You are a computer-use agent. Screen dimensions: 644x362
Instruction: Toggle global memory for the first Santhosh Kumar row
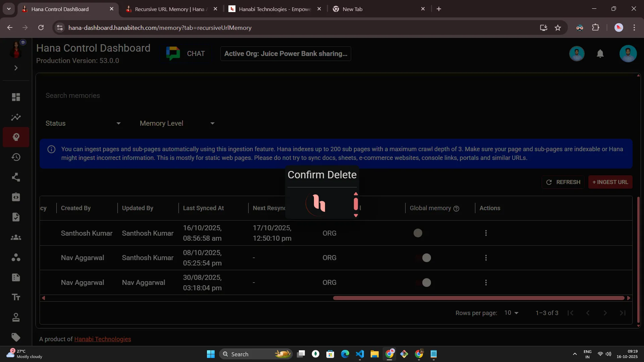pyautogui.click(x=418, y=233)
